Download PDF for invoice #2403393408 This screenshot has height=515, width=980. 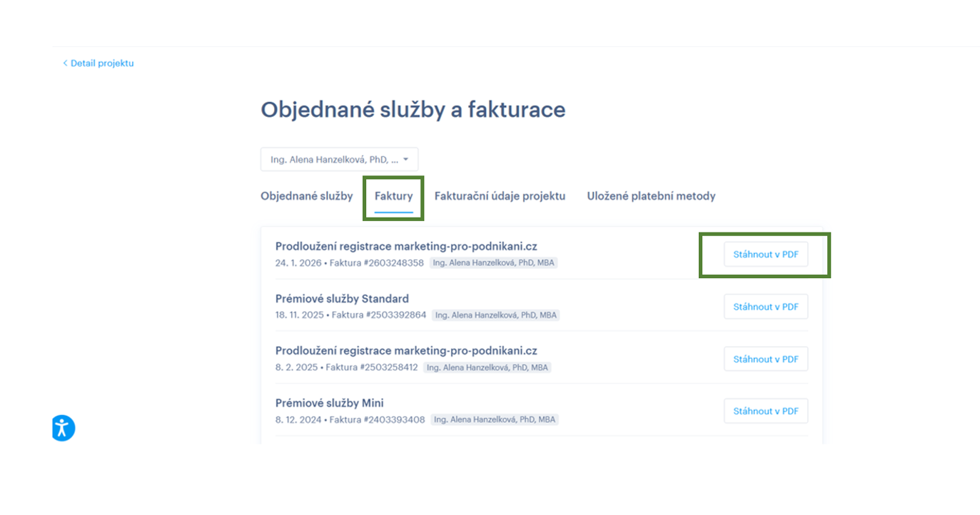tap(766, 411)
